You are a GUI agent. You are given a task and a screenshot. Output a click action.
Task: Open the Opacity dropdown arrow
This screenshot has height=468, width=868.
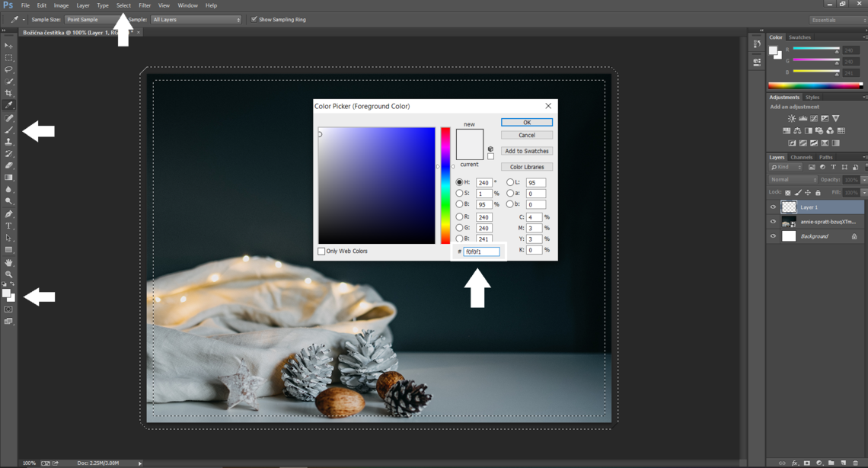(x=863, y=179)
